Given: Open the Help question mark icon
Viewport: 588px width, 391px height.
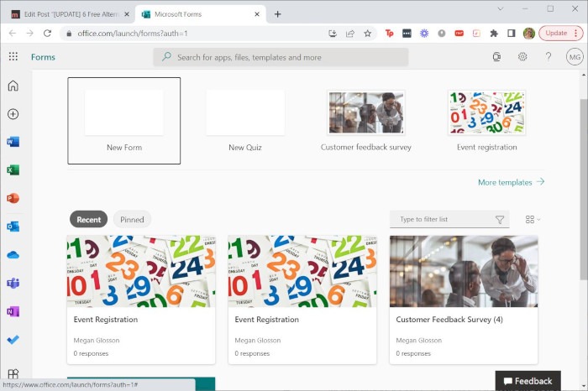Looking at the screenshot, I should pos(549,56).
